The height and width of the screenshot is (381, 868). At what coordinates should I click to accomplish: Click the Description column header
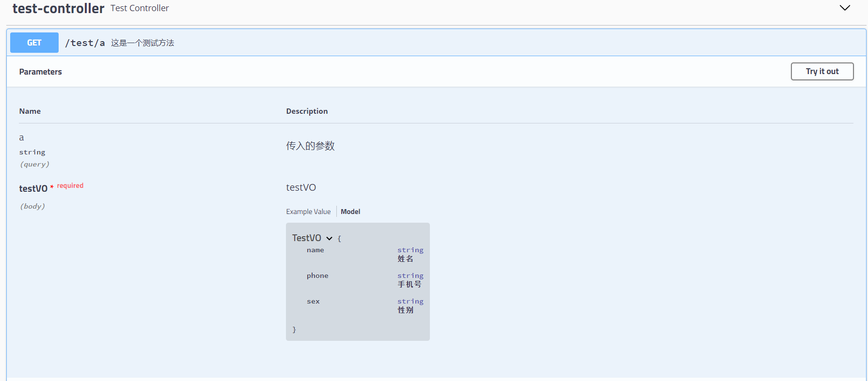(x=307, y=111)
